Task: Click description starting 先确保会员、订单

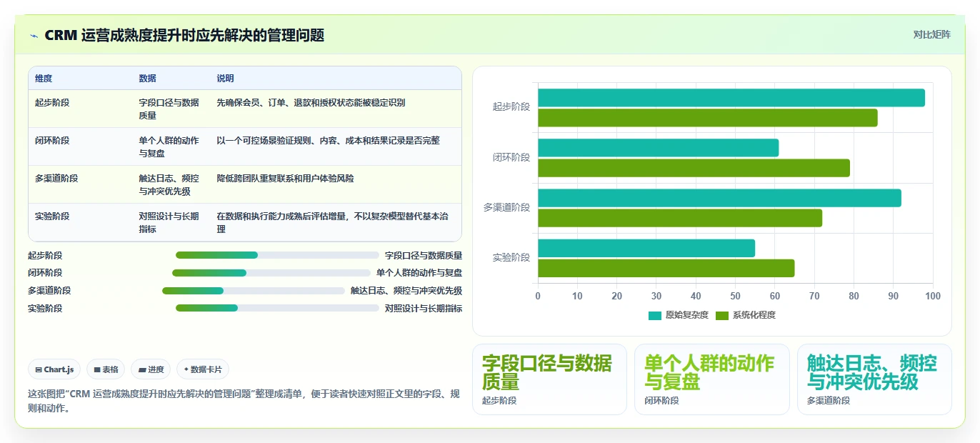Action: pos(311,103)
